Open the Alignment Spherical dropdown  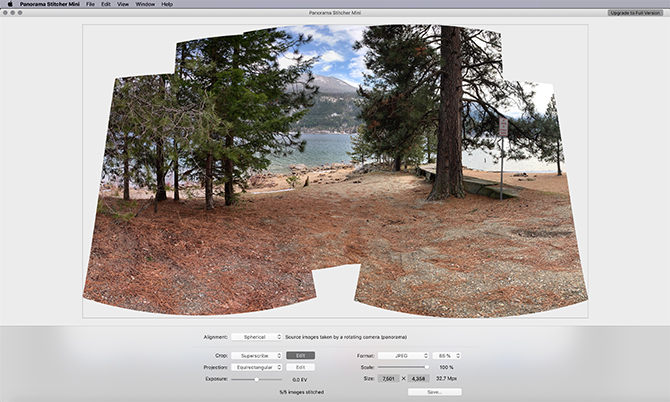(256, 337)
